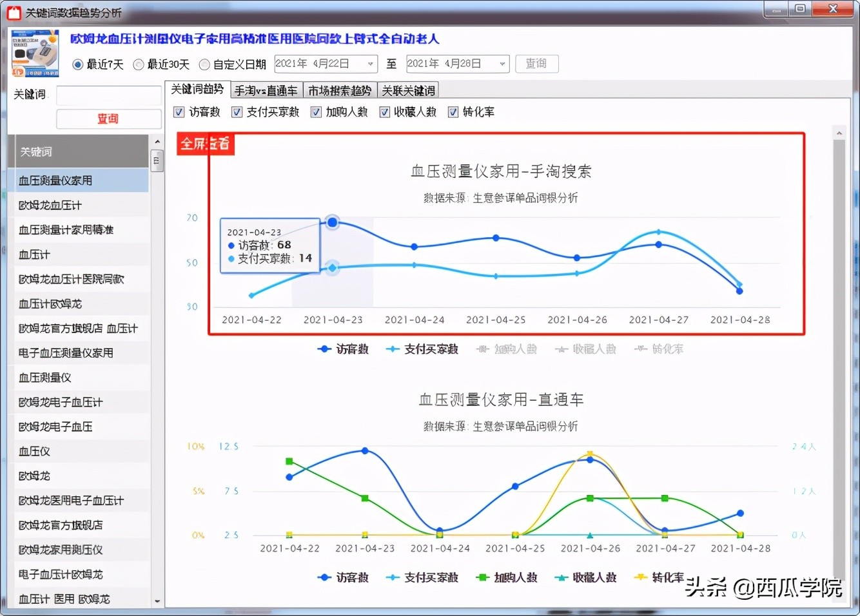Enable 加购人数 legend in 手淘搜索 chart

506,349
